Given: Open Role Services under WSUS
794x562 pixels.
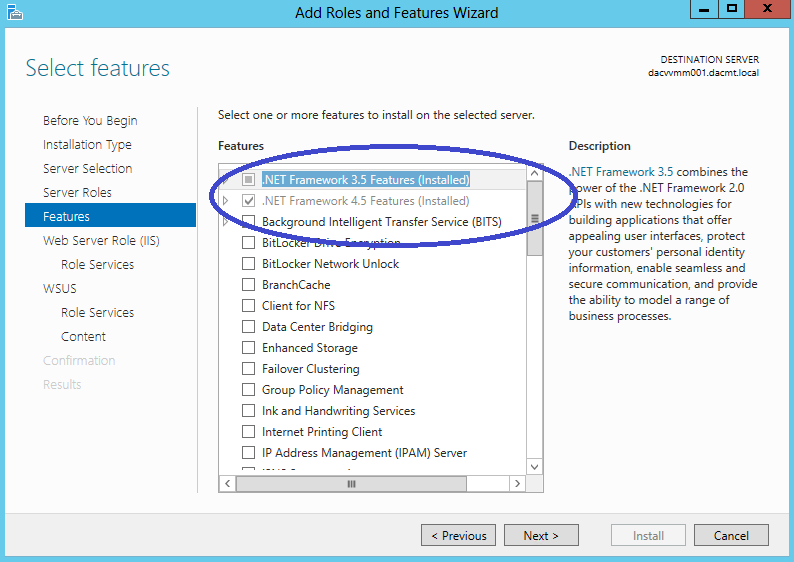Looking at the screenshot, I should 97,312.
